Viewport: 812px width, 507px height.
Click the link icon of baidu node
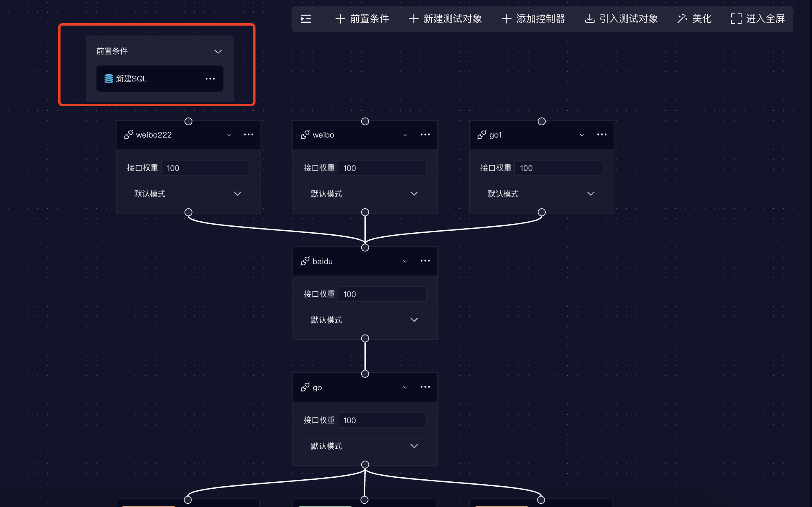(x=305, y=261)
